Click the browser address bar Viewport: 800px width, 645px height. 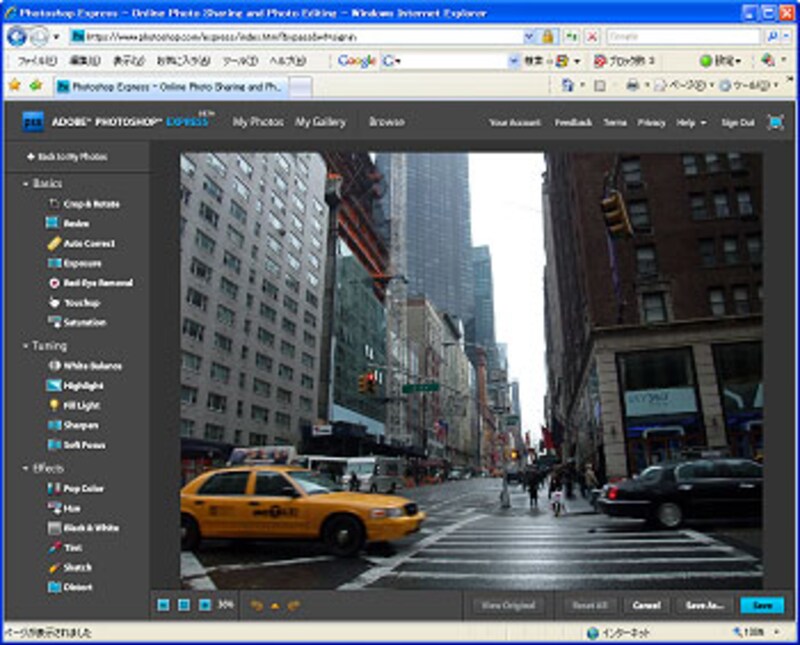(x=300, y=36)
